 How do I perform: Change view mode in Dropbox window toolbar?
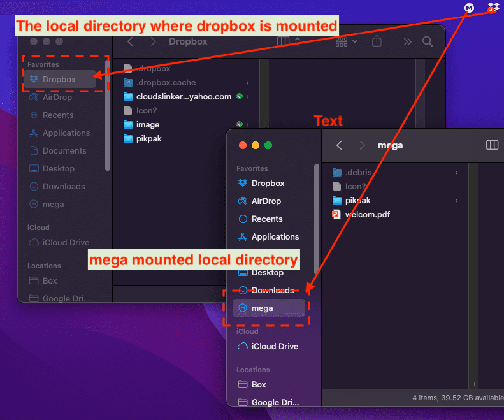pos(289,41)
